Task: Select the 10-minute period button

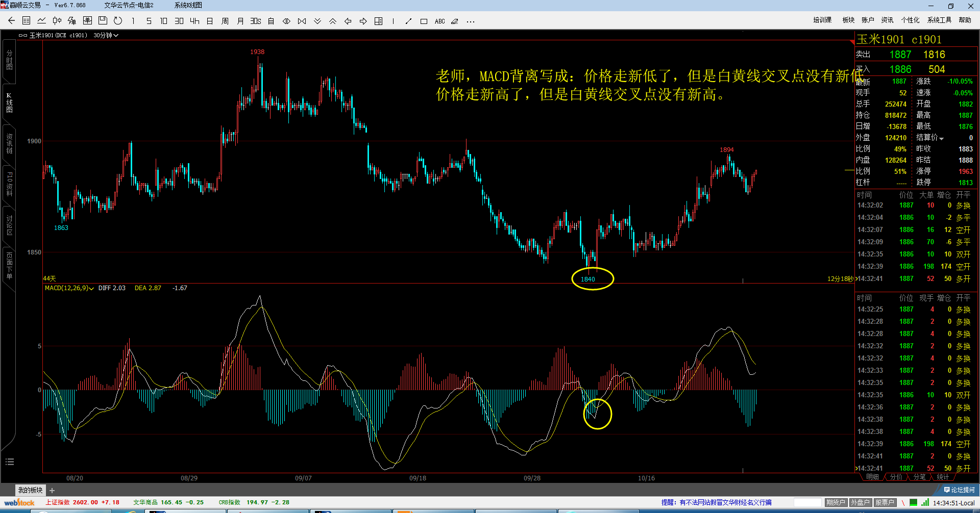Action: (164, 21)
